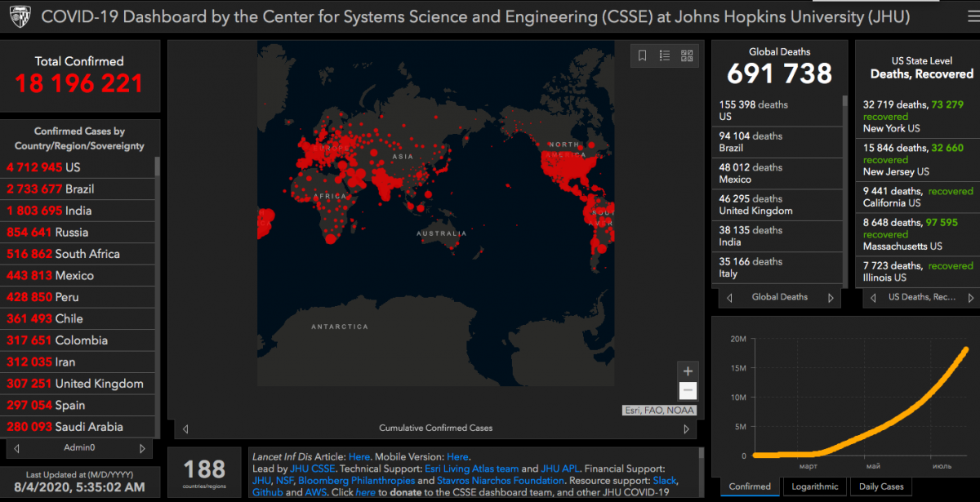Zoom in on the map with plus
Viewport: 980px width, 502px height.
(688, 371)
